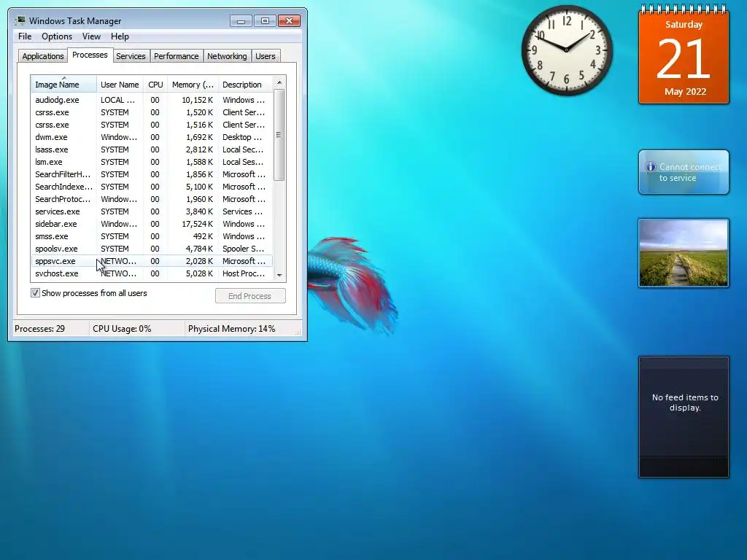Sort by Image Name column header
The height and width of the screenshot is (560, 747).
64,85
